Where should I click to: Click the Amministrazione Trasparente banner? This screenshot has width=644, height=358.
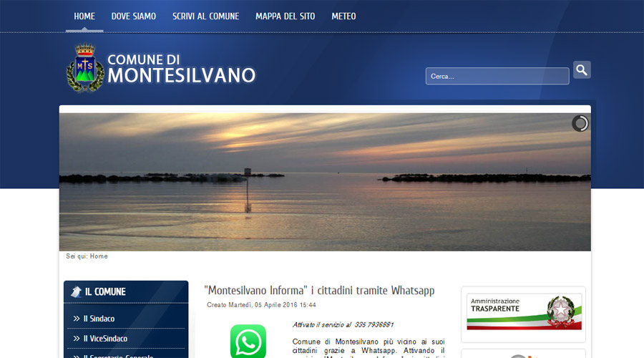(x=524, y=311)
